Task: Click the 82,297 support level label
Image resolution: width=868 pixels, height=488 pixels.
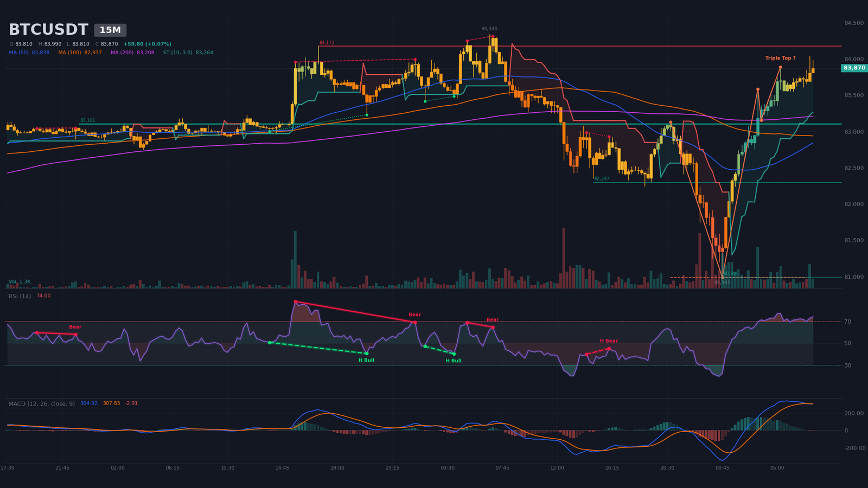Action: (x=602, y=178)
